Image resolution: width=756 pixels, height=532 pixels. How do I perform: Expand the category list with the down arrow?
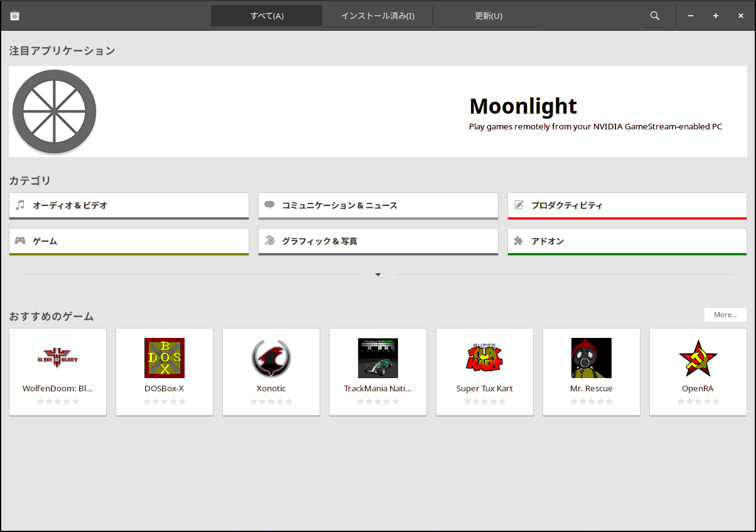(x=378, y=274)
